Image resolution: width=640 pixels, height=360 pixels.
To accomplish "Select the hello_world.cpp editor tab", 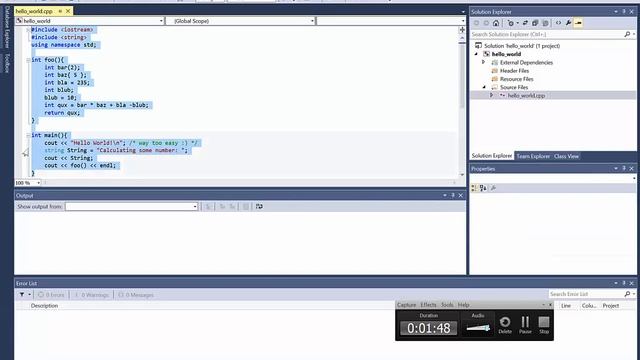I will 34,11.
